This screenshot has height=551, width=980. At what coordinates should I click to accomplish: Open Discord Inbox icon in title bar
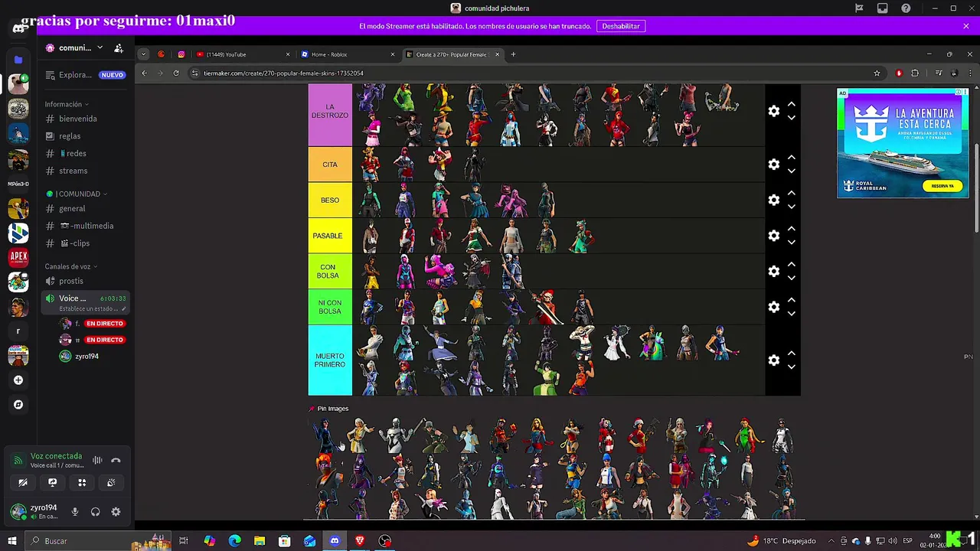click(x=883, y=8)
